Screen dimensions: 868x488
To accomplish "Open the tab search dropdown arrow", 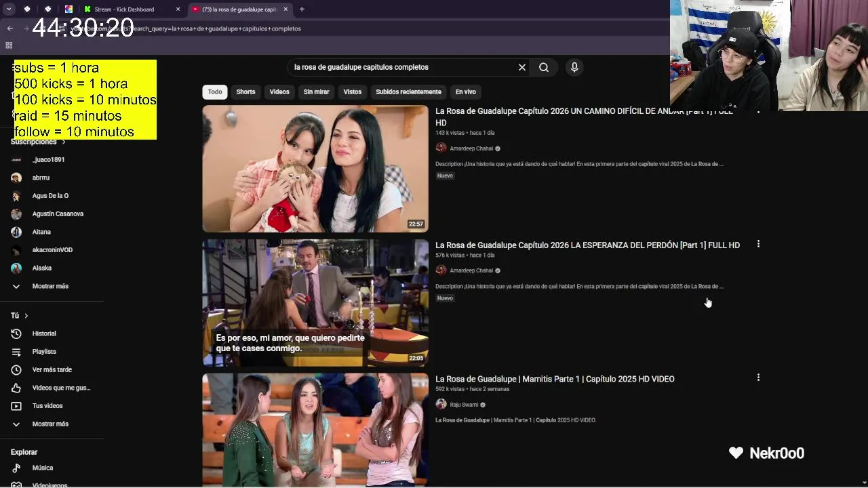I will pos(9,9).
